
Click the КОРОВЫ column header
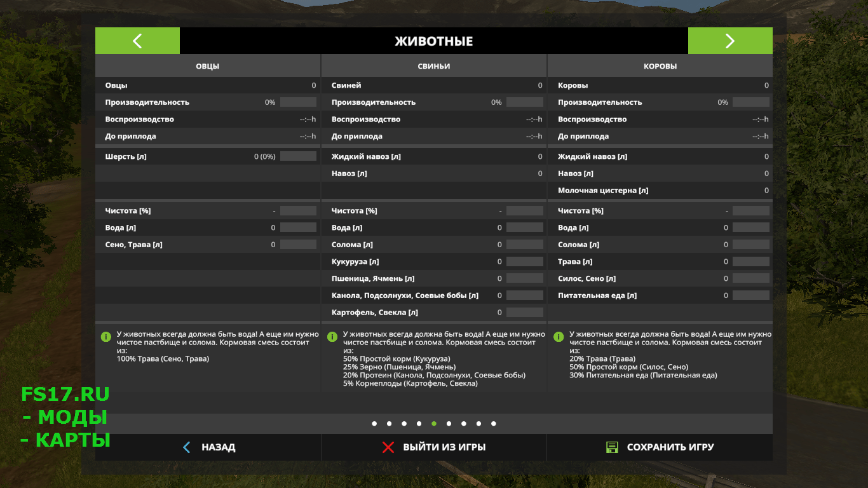(x=660, y=66)
